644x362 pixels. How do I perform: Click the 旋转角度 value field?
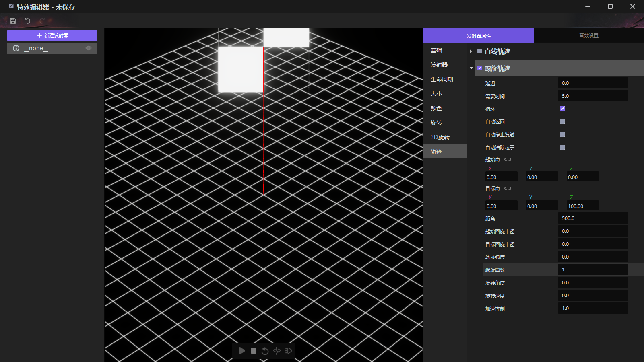click(x=593, y=283)
